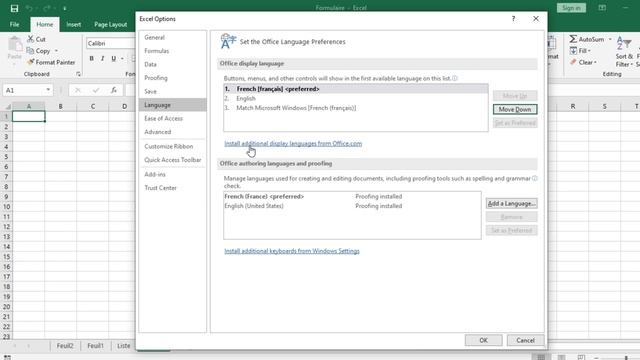Click the help question mark in Excel Options
Screen dimensions: 640x360
513,19
